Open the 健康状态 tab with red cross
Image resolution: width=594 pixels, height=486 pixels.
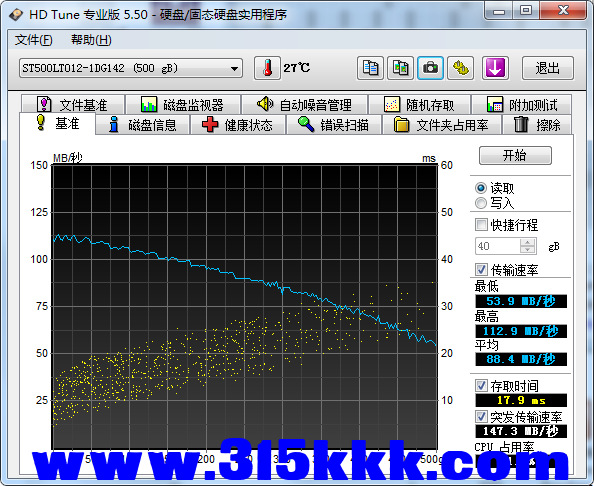pyautogui.click(x=238, y=125)
